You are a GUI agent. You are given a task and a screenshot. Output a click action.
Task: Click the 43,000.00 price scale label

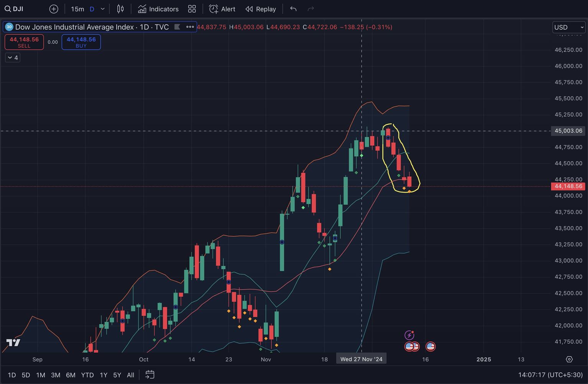[x=568, y=260]
